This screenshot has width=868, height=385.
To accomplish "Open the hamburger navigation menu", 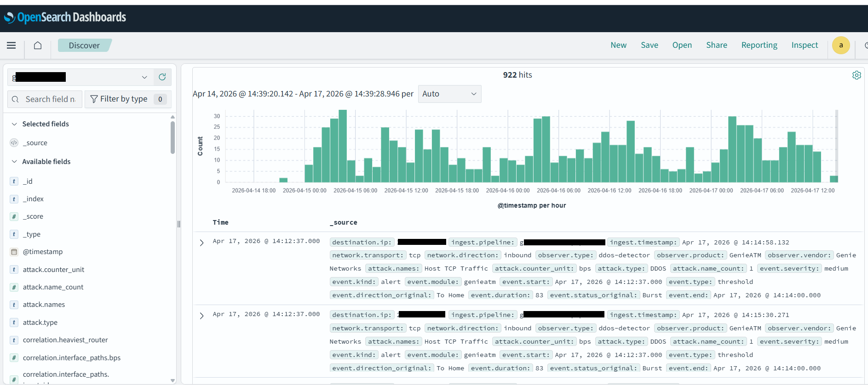I will click(x=11, y=45).
